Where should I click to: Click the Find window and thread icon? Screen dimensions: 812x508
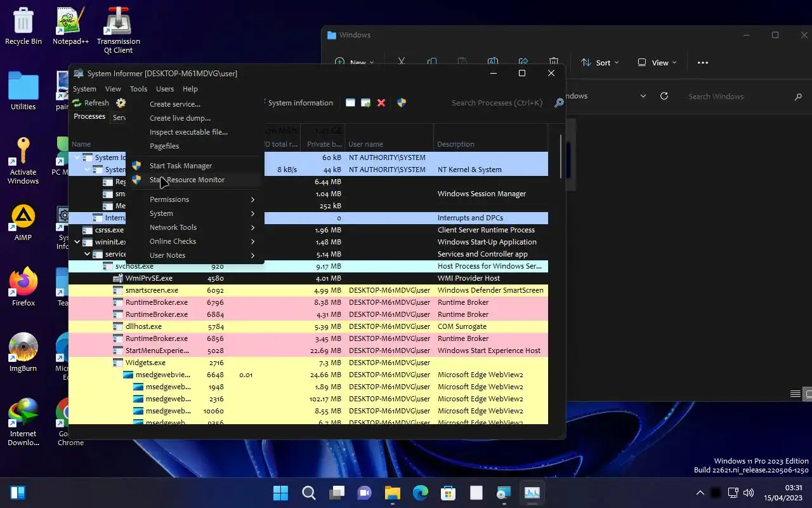[366, 103]
